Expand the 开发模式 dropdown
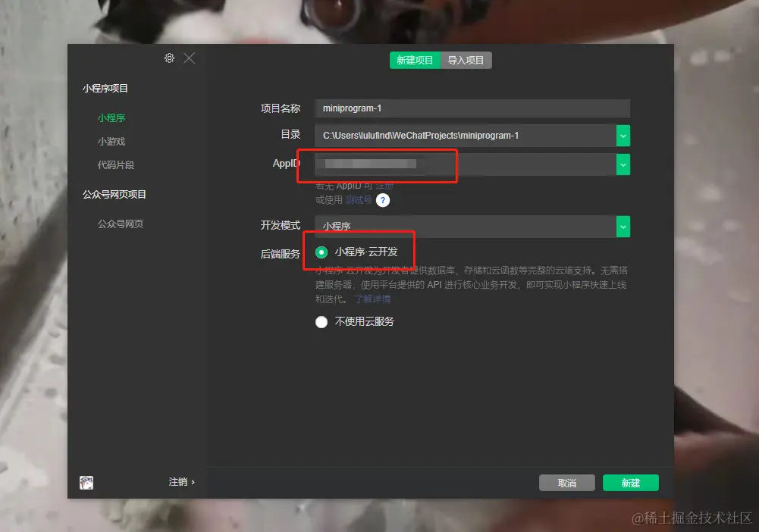759x532 pixels. pos(623,226)
